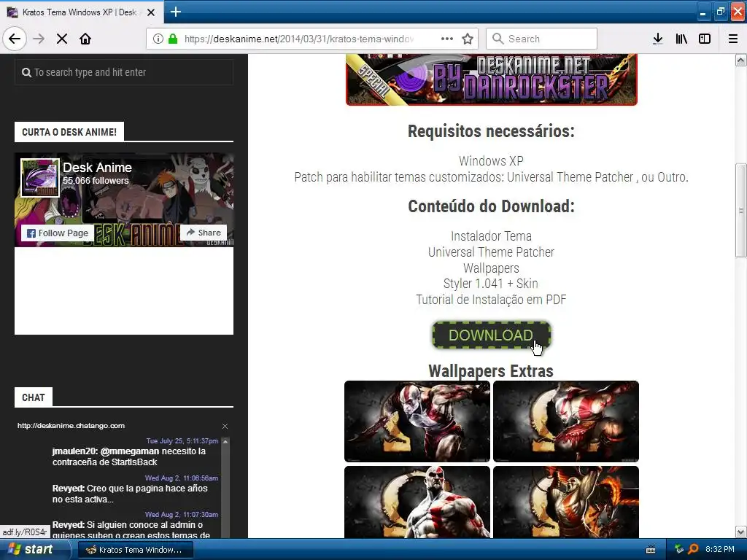Screen dimensions: 747x560
Task: Click the 'Wallpapers Extras' heading
Action: pyautogui.click(x=491, y=371)
